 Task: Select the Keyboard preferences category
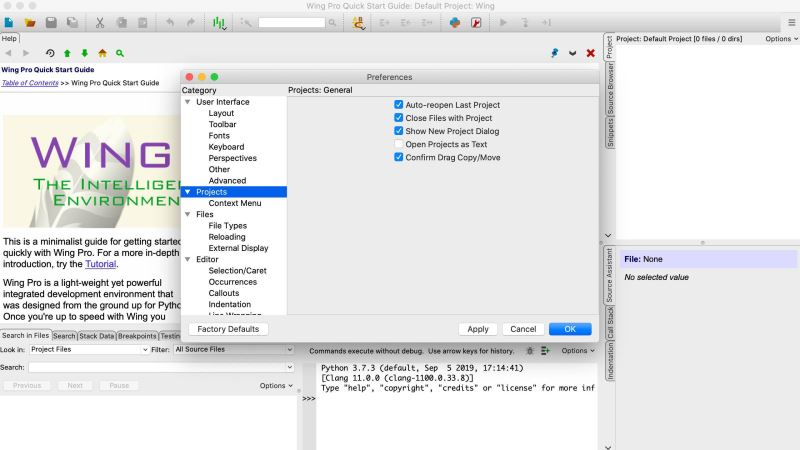coord(226,147)
